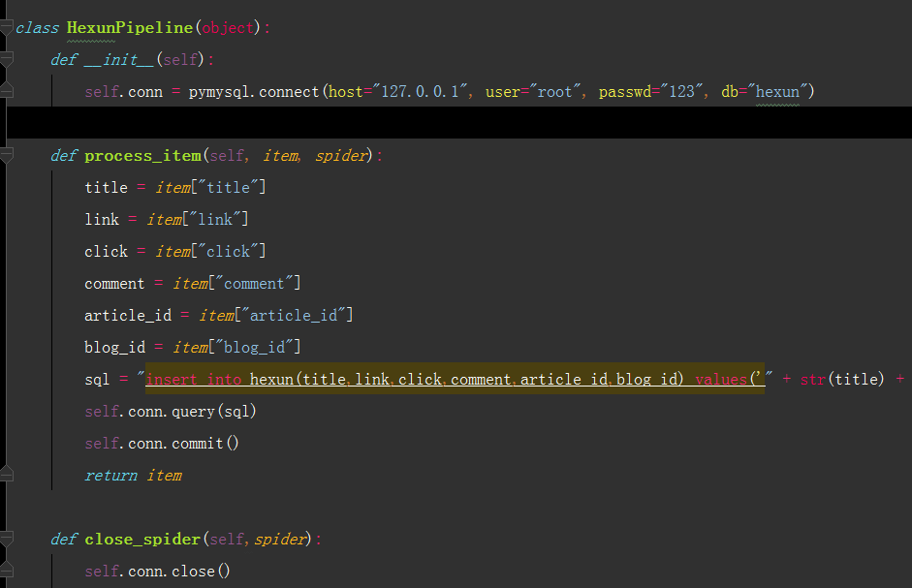This screenshot has width=912, height=588.
Task: Collapse the __init__ method fold marker
Action: pos(7,59)
